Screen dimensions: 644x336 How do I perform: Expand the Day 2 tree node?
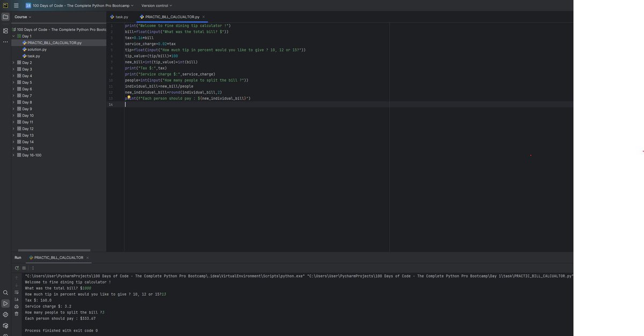point(13,62)
